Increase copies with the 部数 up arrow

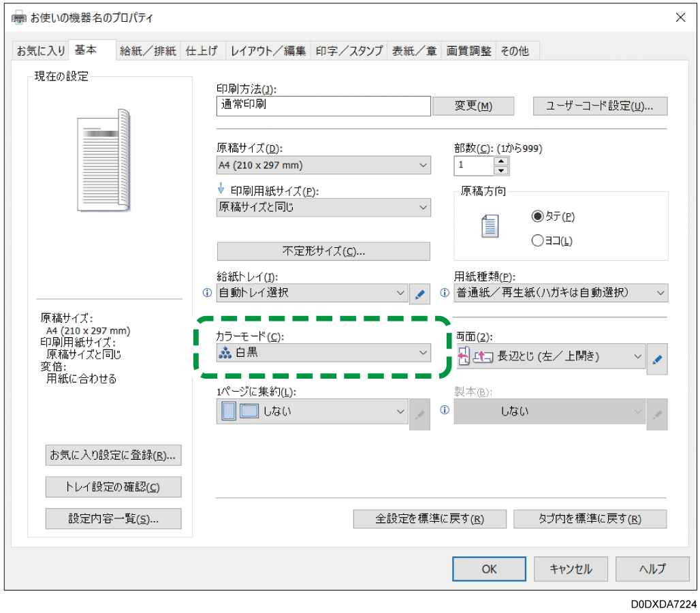pyautogui.click(x=502, y=161)
